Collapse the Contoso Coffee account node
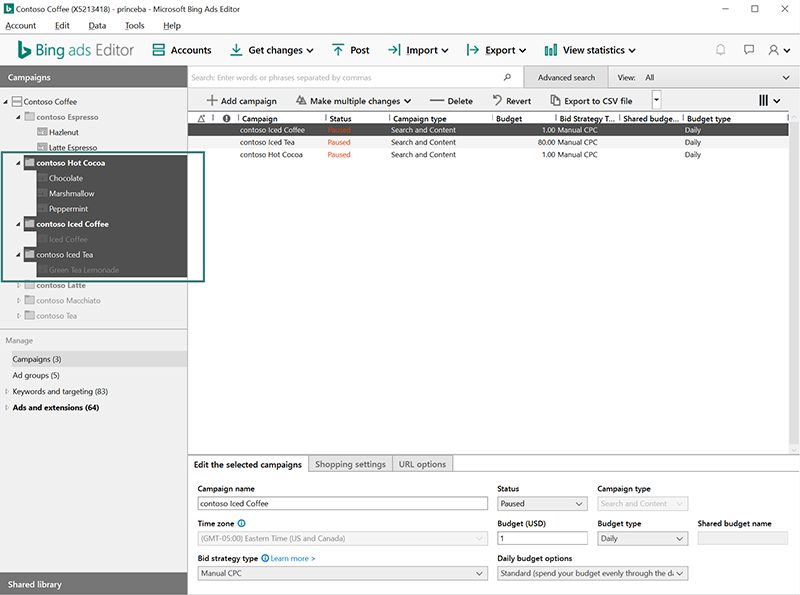 pos(6,102)
